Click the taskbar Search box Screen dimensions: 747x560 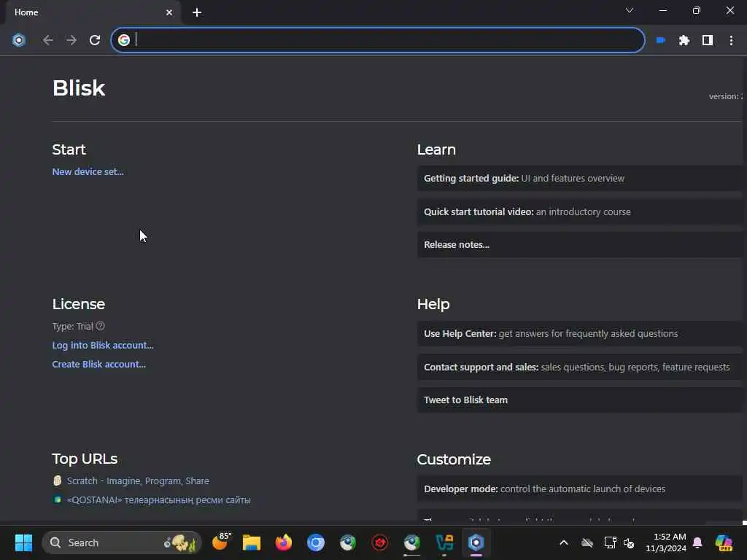tap(122, 542)
